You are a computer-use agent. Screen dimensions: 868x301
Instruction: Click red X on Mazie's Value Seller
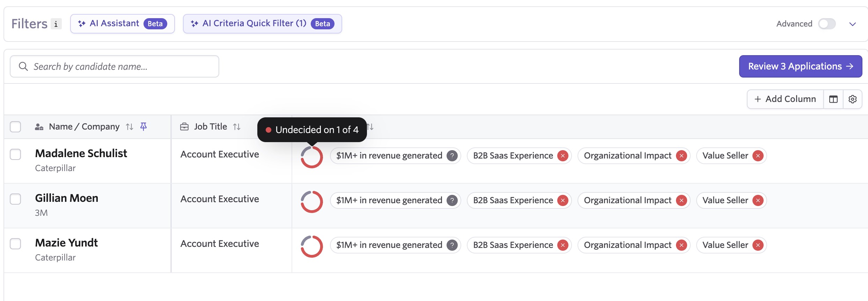pyautogui.click(x=758, y=245)
